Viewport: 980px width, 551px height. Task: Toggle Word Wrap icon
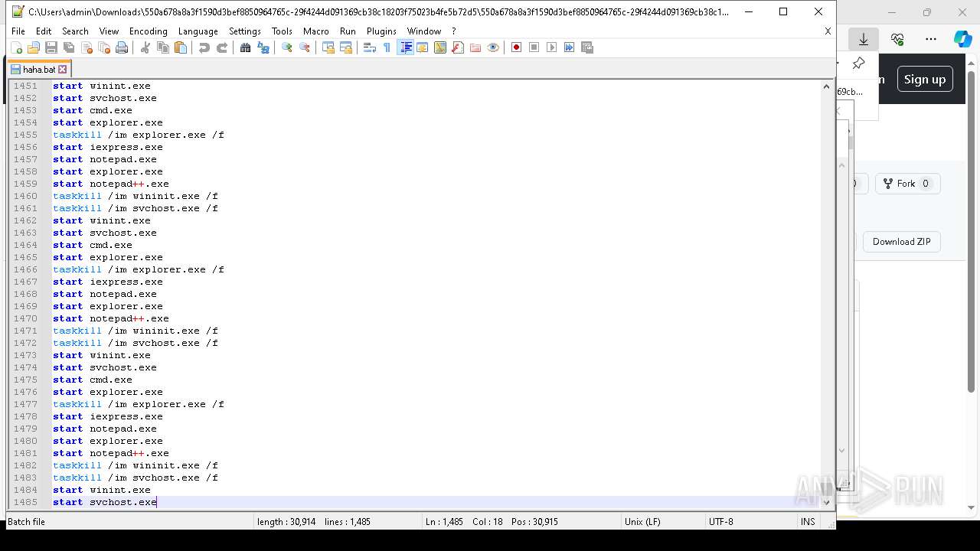(x=370, y=47)
